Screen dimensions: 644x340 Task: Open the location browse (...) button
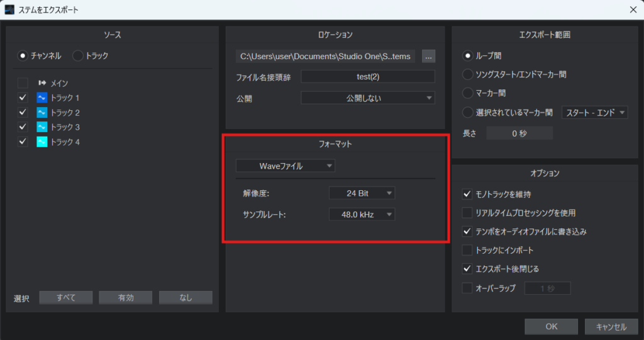428,56
